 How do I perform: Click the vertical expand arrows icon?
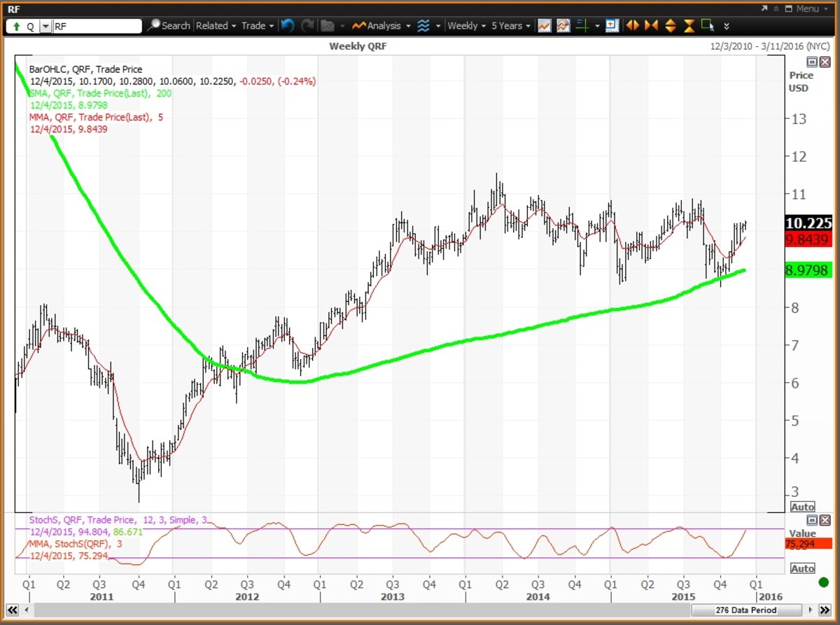[x=670, y=26]
